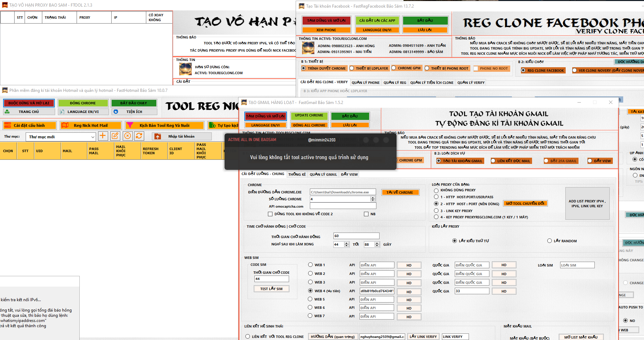Switch to the QUẢN LÝ GMAIL tab
Screen dimensions: 644x340
pos(323,174)
